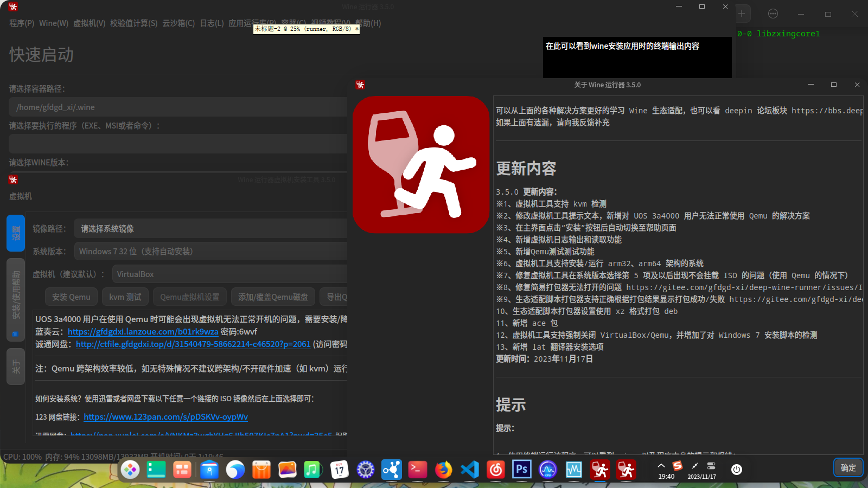Click the 添加/覆盖Qemu磁盘 button
Image resolution: width=868 pixels, height=488 pixels.
coord(273,297)
